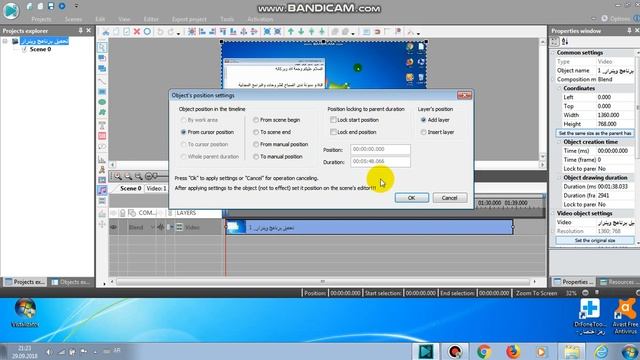Open the dropdown arrow next to redo icon

178,33
